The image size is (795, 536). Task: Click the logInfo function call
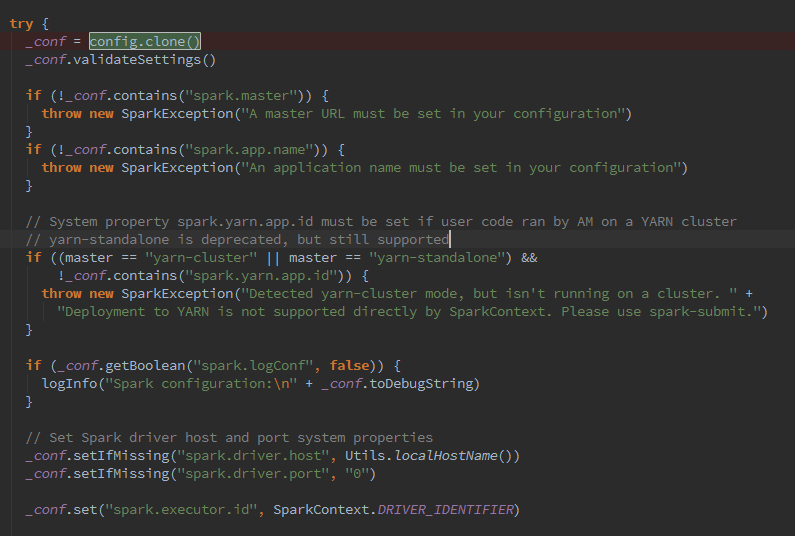tap(69, 384)
